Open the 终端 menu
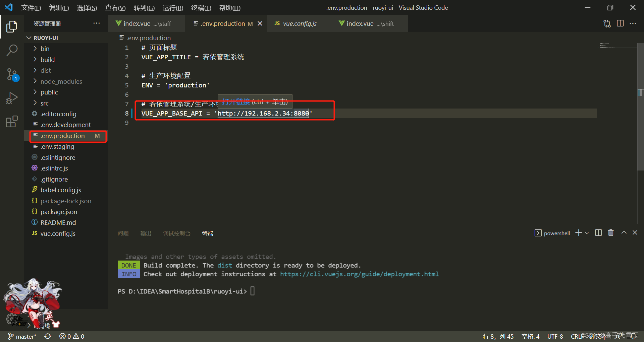The height and width of the screenshot is (342, 644). click(201, 7)
